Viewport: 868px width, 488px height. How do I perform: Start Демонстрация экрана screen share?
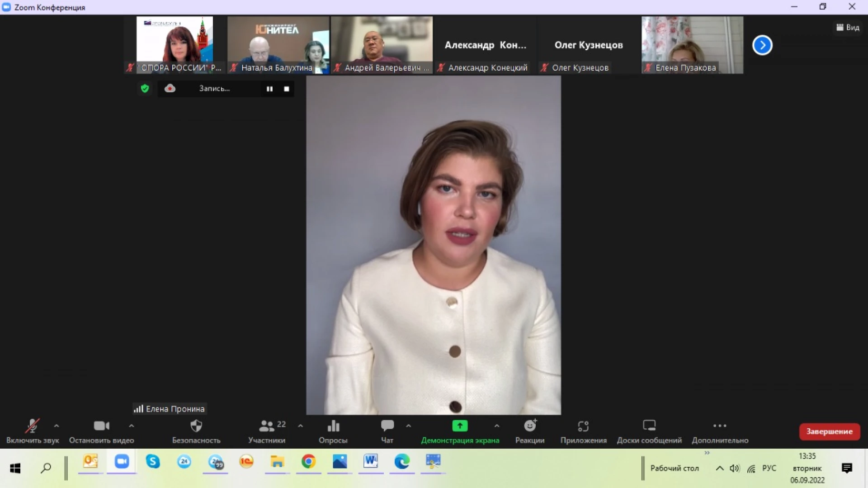coord(460,431)
